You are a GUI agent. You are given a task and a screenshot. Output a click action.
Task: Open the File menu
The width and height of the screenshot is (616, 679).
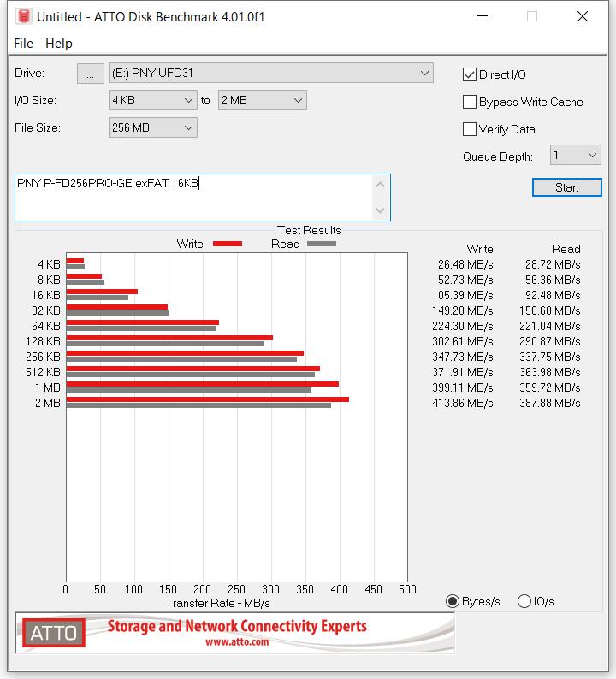[x=23, y=44]
